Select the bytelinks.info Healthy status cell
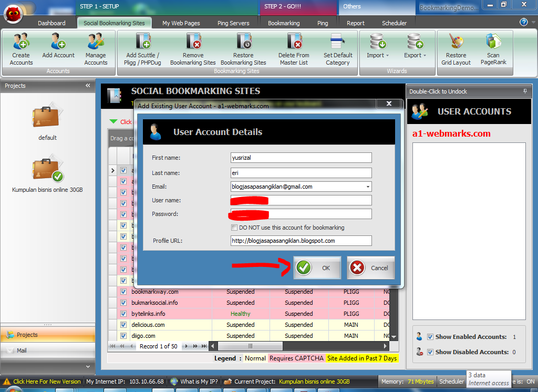Image resolution: width=538 pixels, height=392 pixels. [241, 314]
